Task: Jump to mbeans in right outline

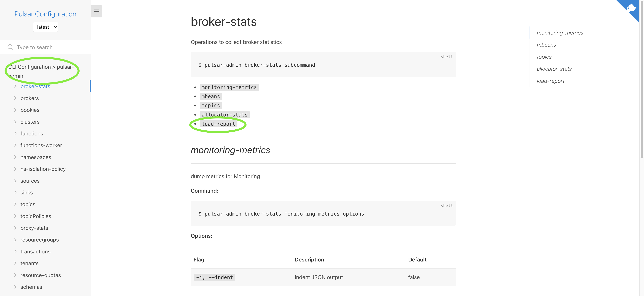Action: click(x=546, y=45)
